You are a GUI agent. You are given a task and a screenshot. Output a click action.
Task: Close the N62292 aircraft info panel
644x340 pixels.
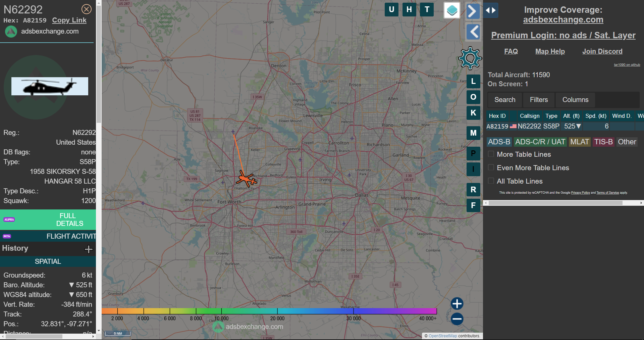[x=87, y=9]
